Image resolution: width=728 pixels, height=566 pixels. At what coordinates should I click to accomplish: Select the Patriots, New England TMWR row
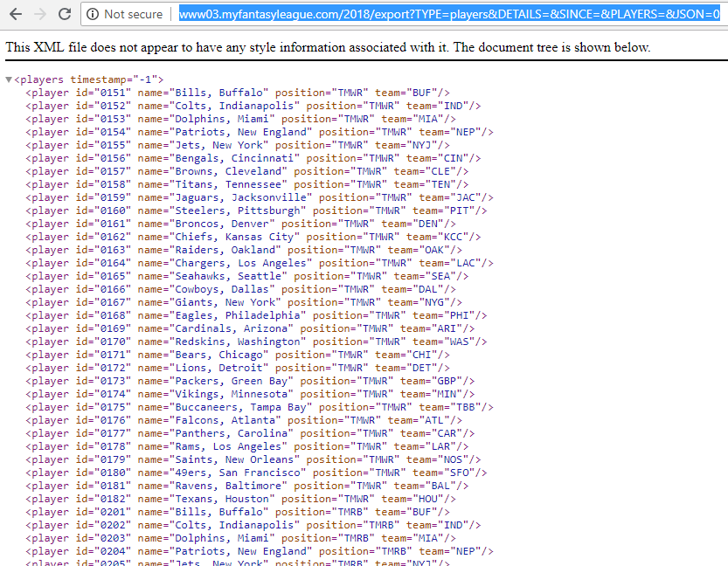pos(259,132)
